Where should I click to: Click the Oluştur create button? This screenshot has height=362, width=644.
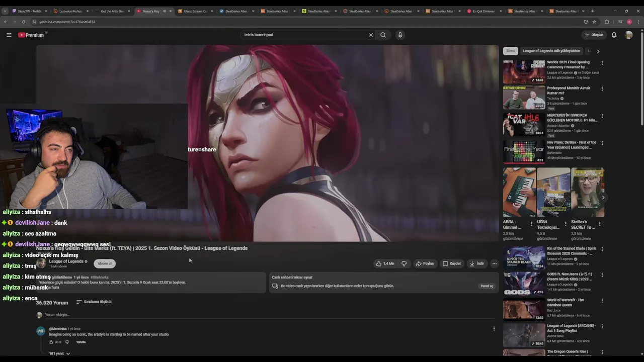coord(594,35)
